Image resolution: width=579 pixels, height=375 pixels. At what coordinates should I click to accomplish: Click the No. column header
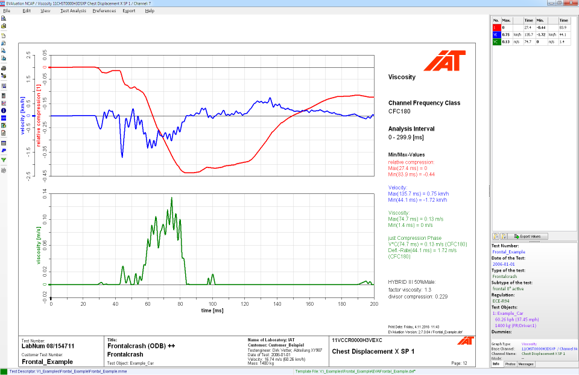[497, 21]
